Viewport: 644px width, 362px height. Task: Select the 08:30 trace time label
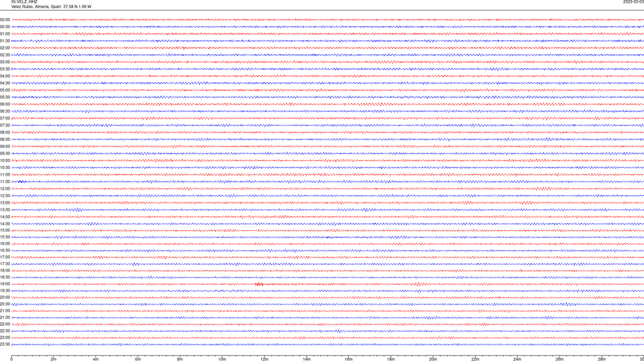coord(5,139)
